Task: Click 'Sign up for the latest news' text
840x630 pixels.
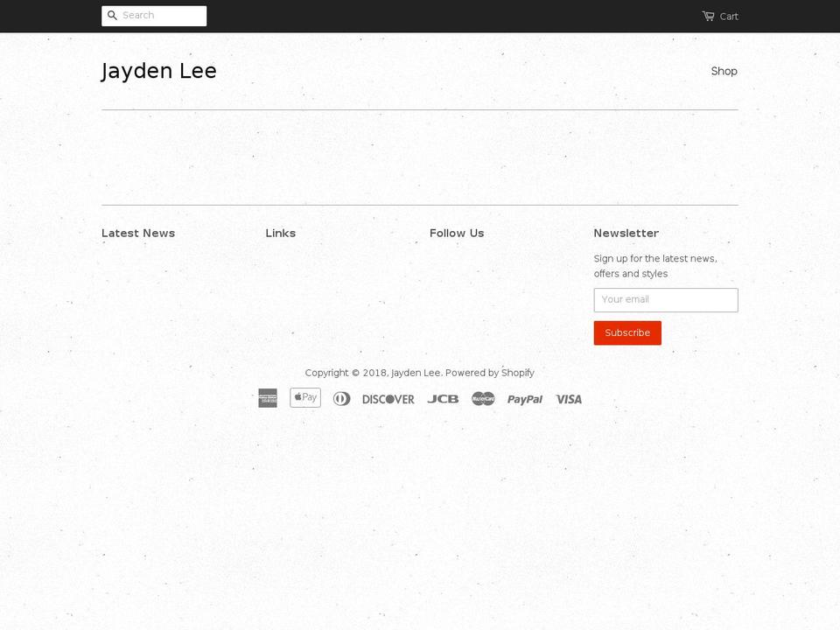Action: (655, 259)
